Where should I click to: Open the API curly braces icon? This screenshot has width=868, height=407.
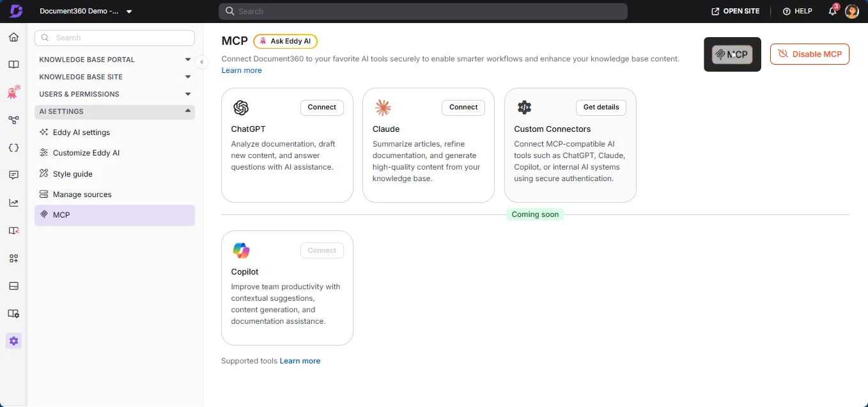[x=13, y=148]
